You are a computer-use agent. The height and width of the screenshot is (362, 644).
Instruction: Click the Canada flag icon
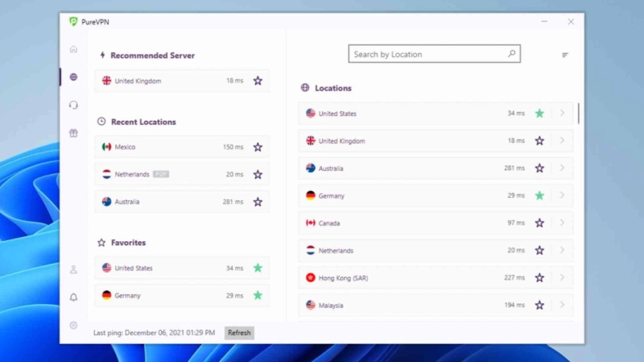click(311, 223)
